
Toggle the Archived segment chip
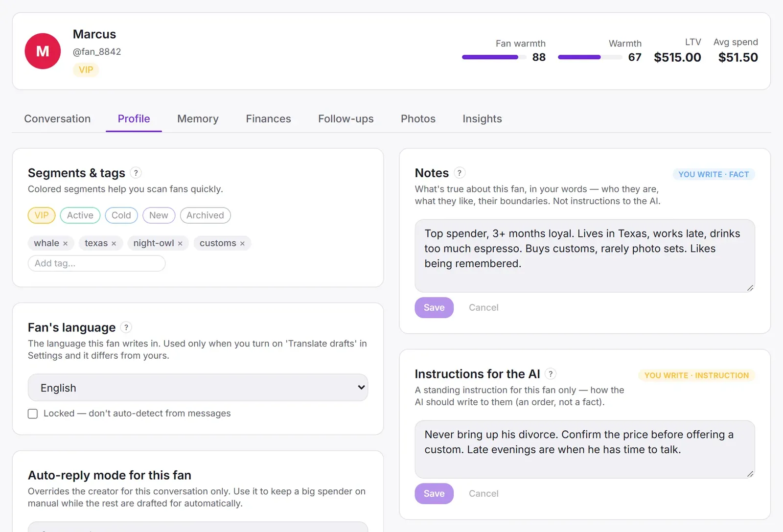point(205,215)
